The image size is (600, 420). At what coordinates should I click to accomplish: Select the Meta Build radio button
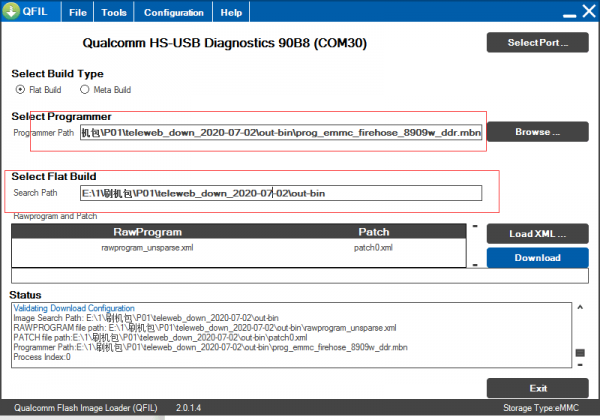tap(84, 90)
